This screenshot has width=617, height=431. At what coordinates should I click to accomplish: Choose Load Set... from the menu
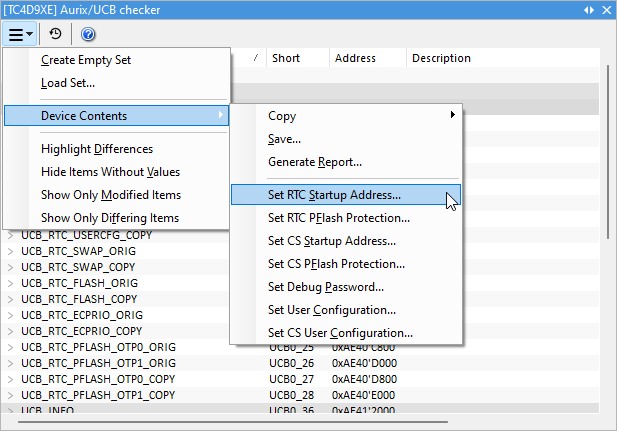[68, 82]
